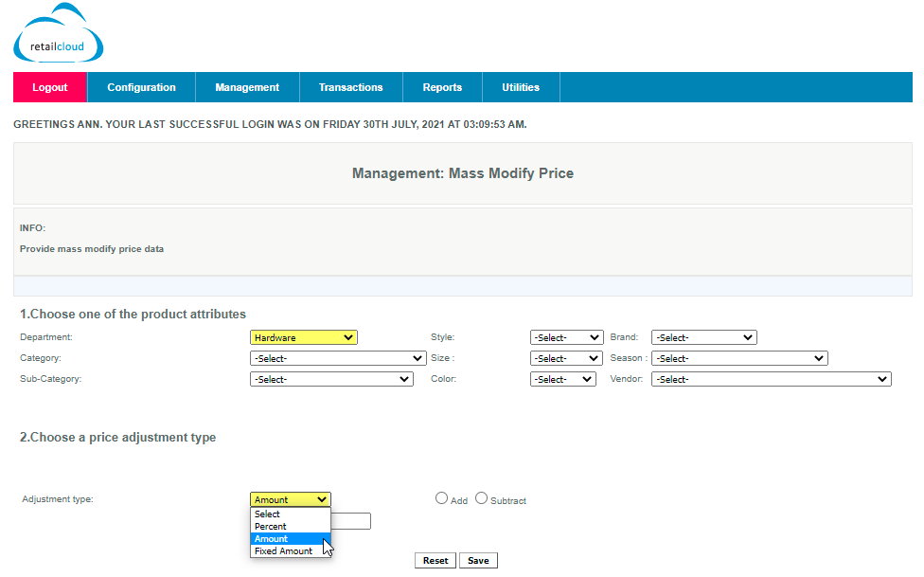Open the Color dropdown
Screen dimensions: 924x577
coord(563,379)
